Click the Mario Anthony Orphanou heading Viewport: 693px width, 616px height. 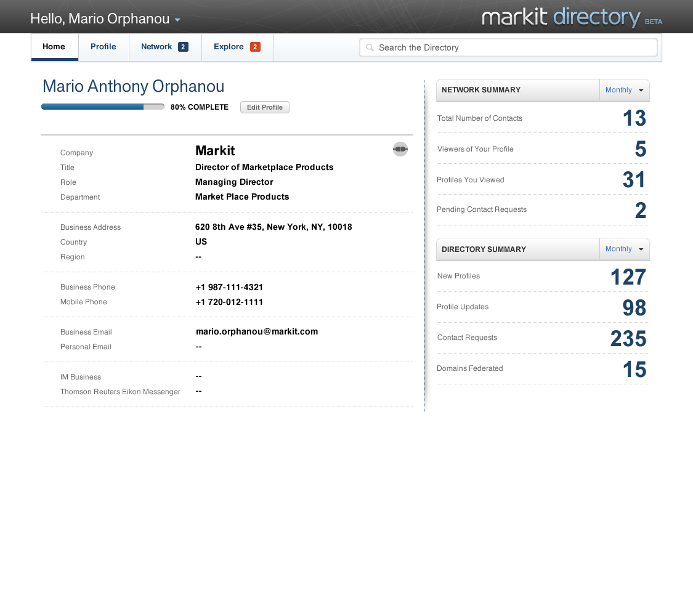pyautogui.click(x=134, y=86)
